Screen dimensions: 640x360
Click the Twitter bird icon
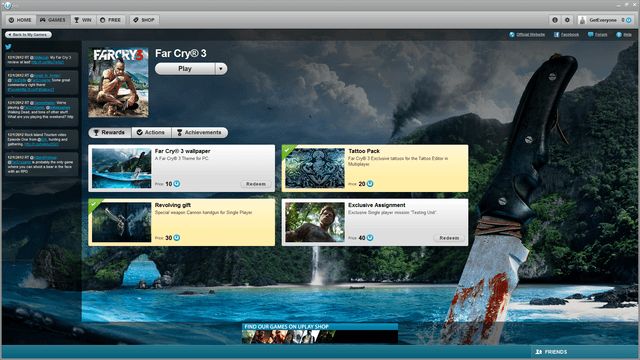[x=9, y=47]
